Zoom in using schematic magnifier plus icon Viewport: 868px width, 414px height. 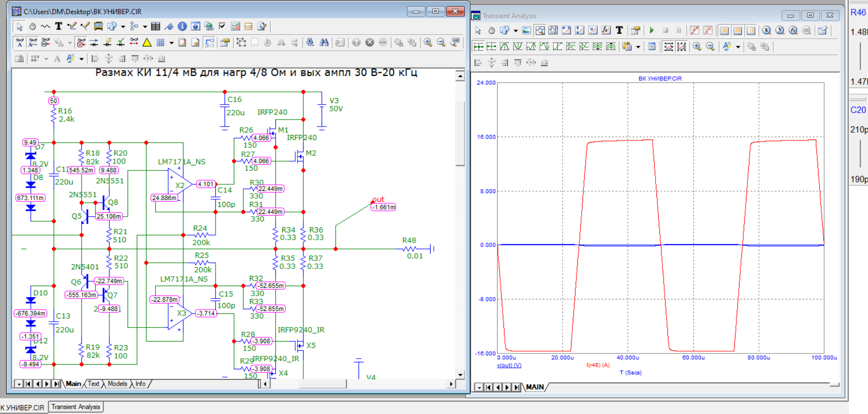428,43
